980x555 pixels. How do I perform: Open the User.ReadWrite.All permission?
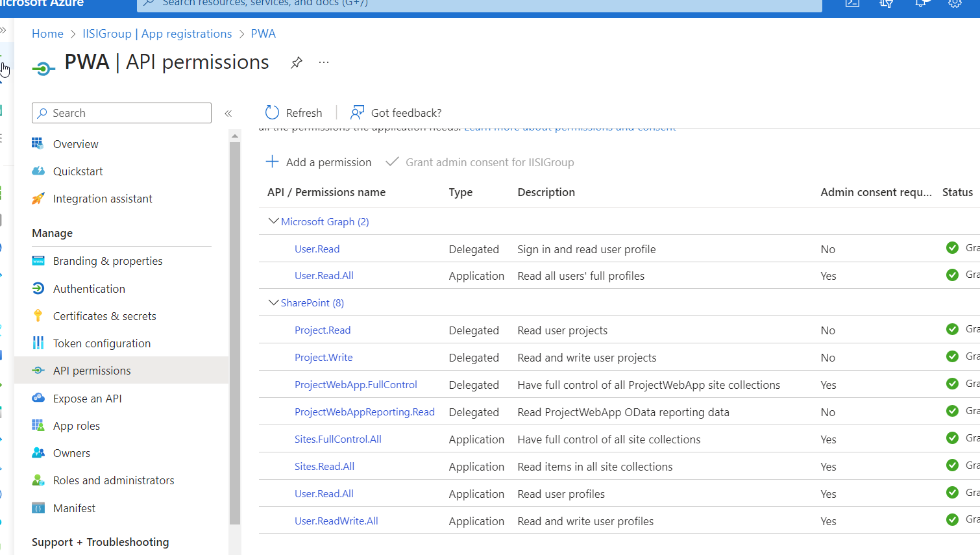[336, 521]
